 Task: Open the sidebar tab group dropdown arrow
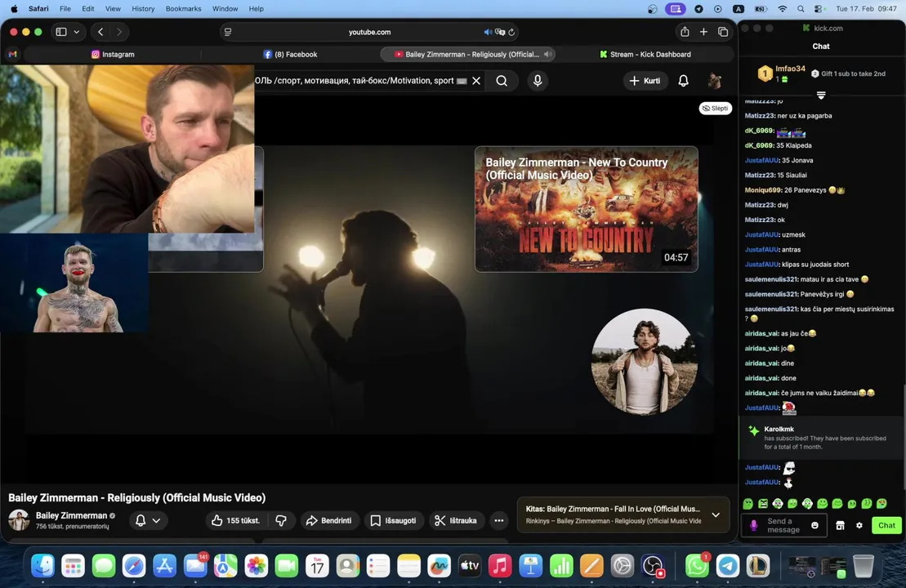tap(76, 32)
